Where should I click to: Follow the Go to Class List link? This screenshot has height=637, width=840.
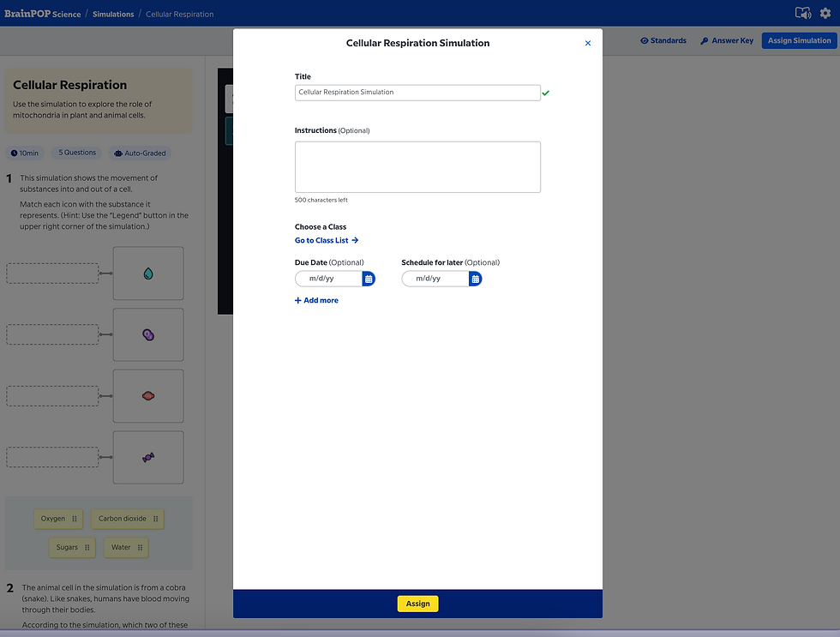click(327, 241)
